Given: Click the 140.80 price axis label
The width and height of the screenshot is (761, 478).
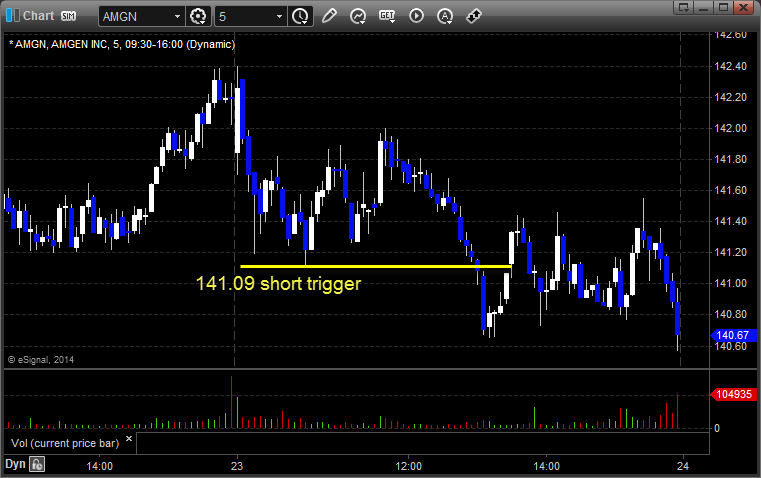Looking at the screenshot, I should click(x=730, y=314).
